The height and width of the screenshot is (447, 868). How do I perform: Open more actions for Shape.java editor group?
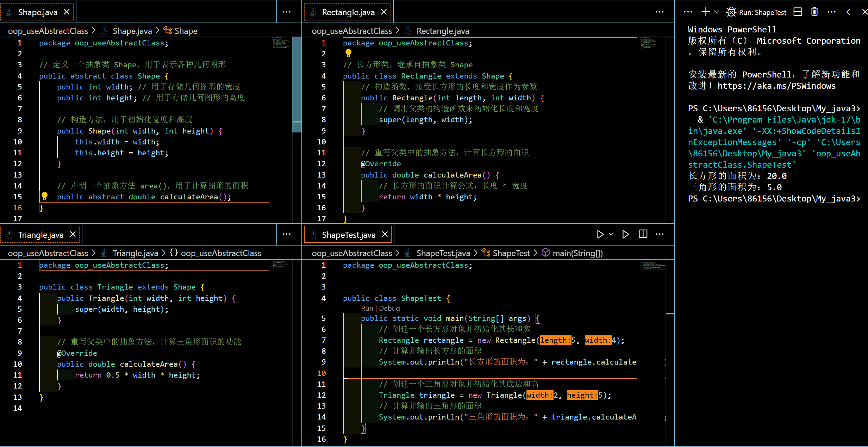click(287, 12)
